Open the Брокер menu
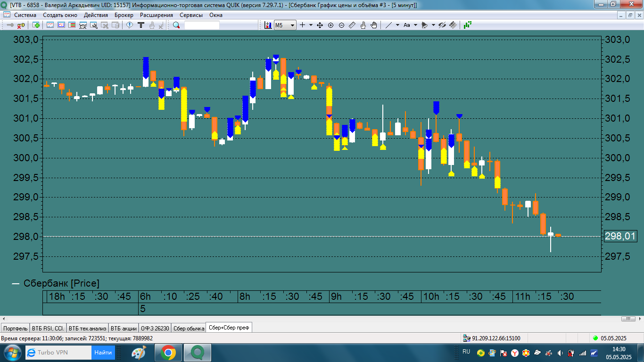This screenshot has width=644, height=362. point(124,15)
